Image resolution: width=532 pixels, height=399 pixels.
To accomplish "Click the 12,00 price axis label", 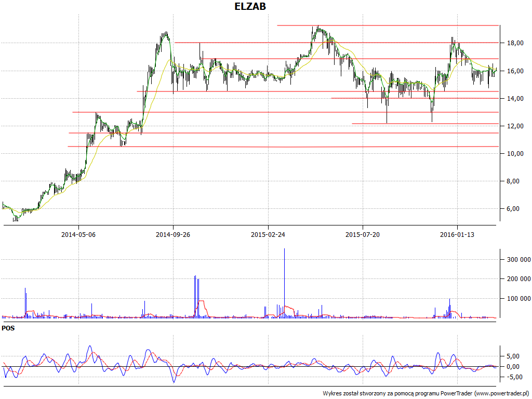I will (x=515, y=126).
